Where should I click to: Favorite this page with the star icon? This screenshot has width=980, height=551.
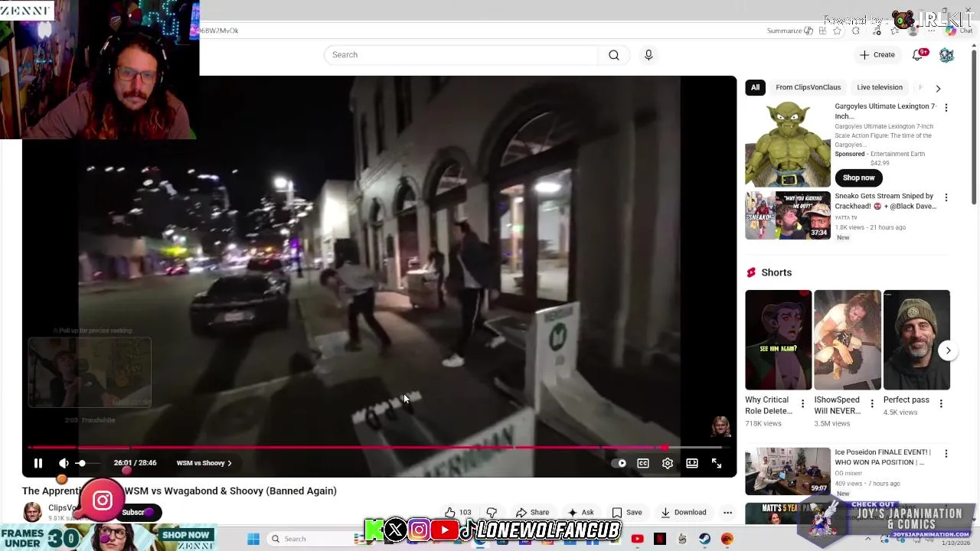(x=837, y=31)
